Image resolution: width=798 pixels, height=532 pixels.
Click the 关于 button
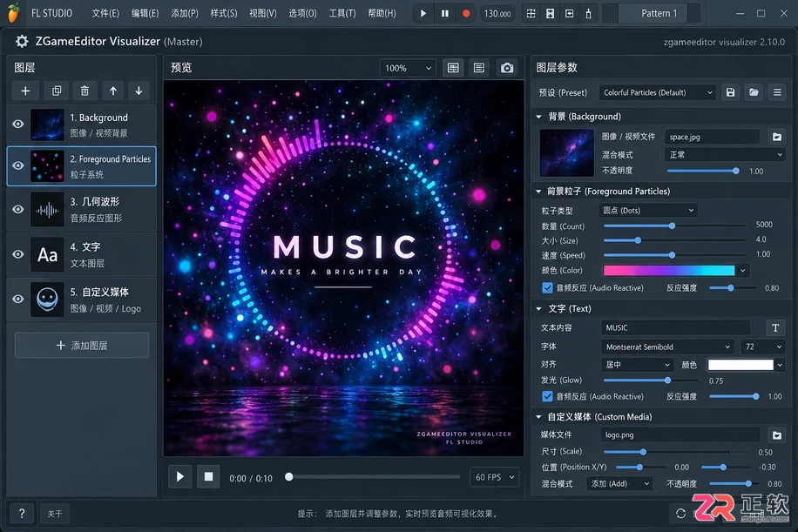coord(55,514)
